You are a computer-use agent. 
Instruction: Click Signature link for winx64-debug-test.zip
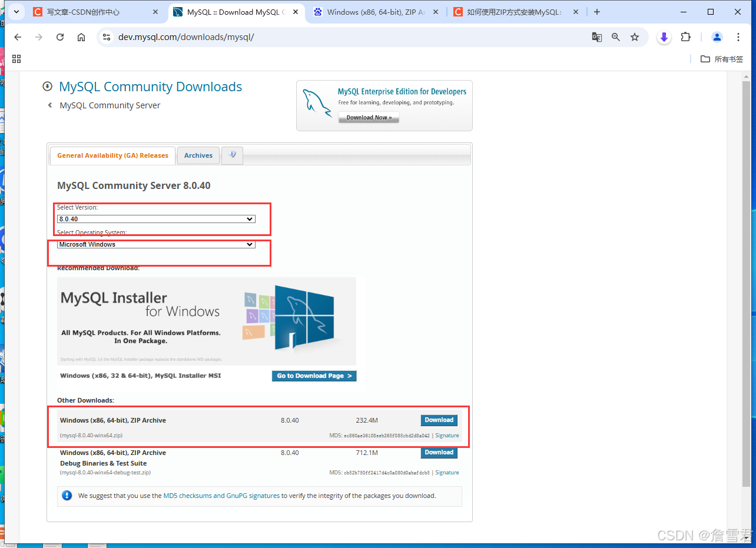coord(447,473)
